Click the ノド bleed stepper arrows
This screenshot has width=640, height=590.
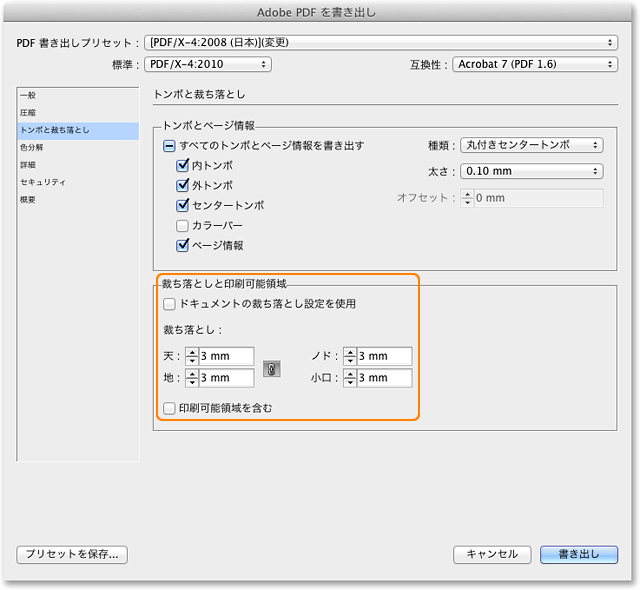click(x=349, y=357)
